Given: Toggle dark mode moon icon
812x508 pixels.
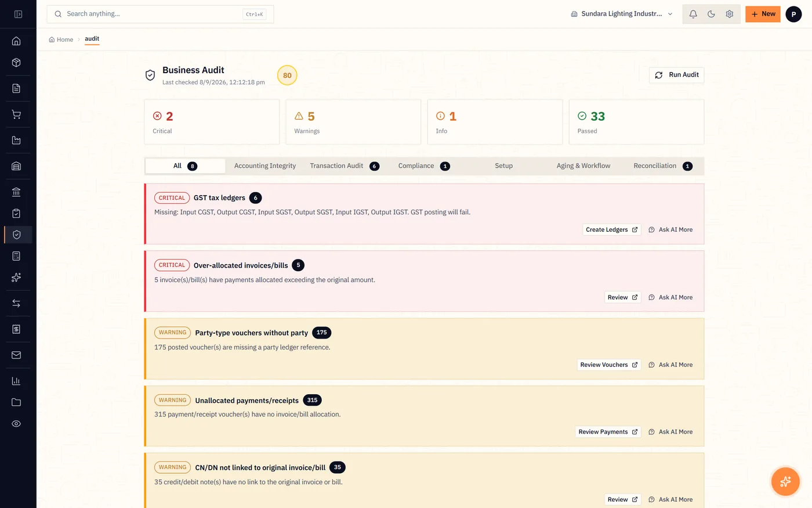Looking at the screenshot, I should click(711, 14).
